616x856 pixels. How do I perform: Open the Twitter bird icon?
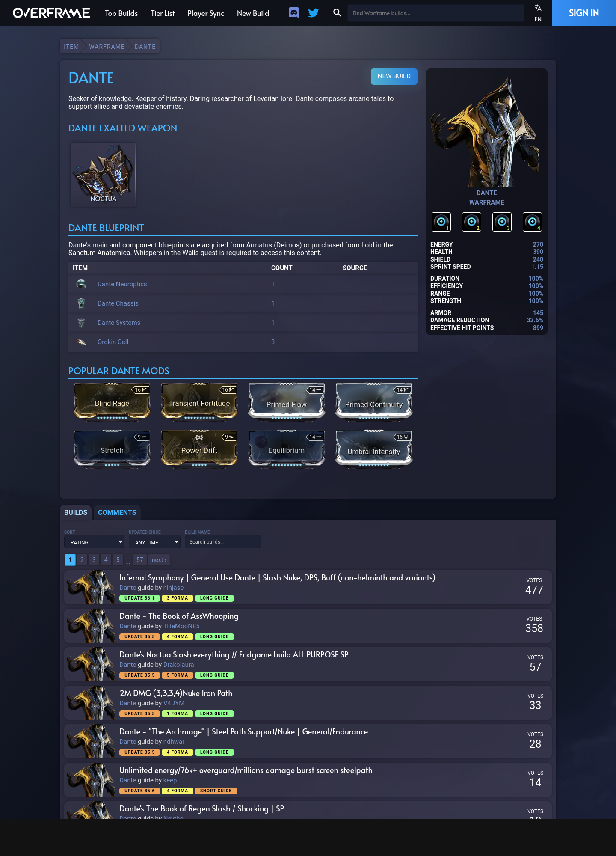[314, 13]
